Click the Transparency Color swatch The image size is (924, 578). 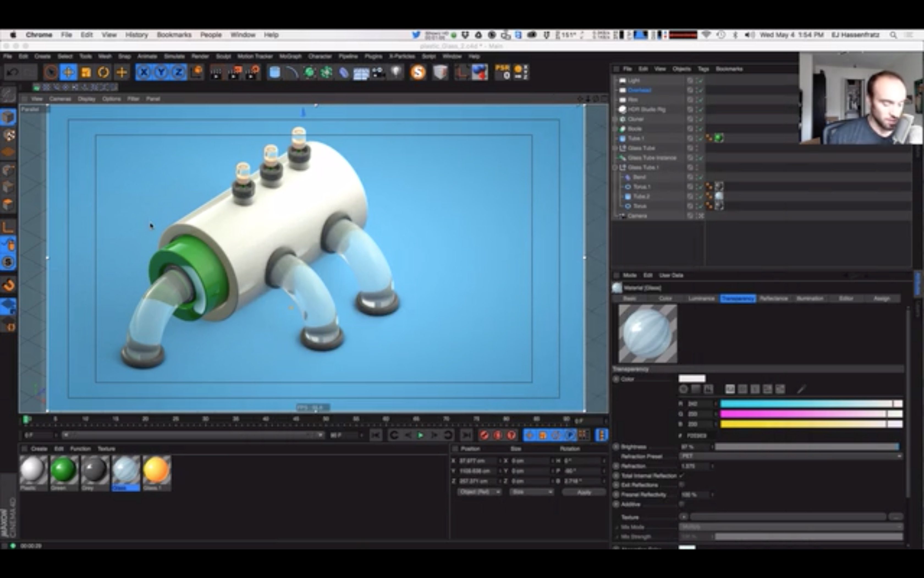[x=692, y=379]
